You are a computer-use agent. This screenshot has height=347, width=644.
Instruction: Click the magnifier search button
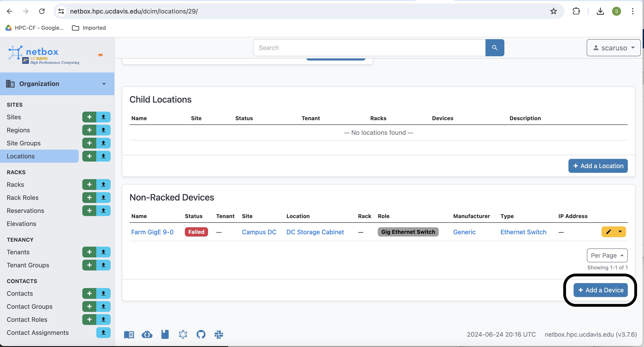tap(494, 47)
